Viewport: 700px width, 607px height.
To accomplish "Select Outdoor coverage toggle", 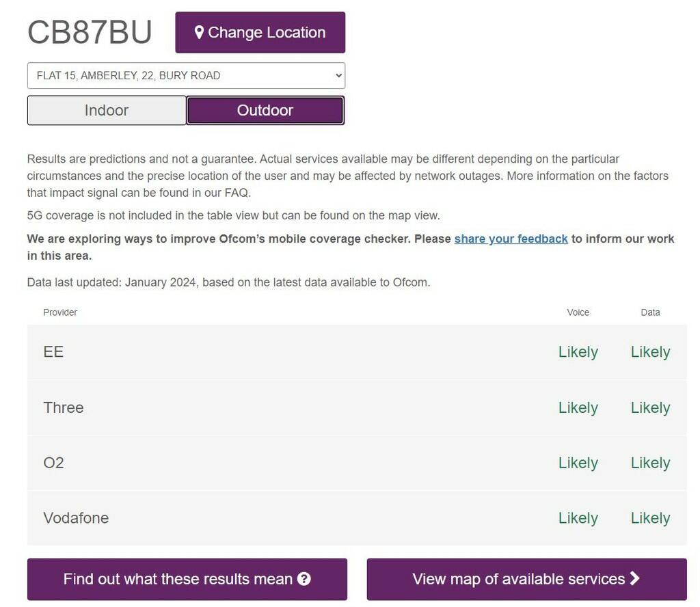I will point(265,110).
